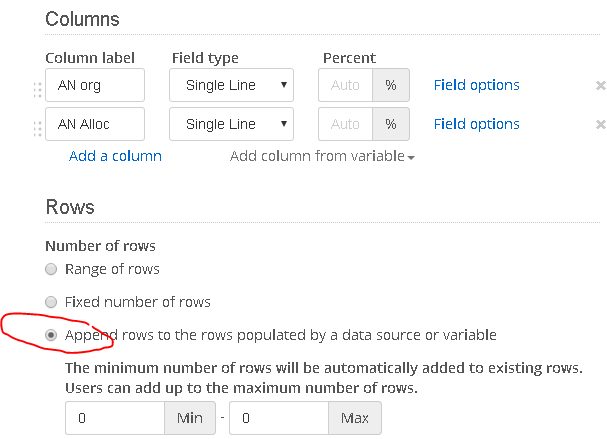
Task: Select Append rows to data source option
Action: pos(51,335)
